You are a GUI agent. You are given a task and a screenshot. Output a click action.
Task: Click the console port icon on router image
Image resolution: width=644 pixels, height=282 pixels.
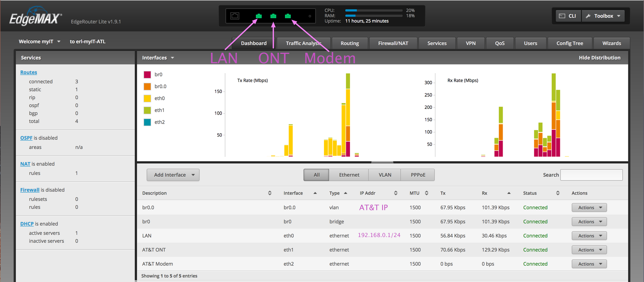click(235, 16)
